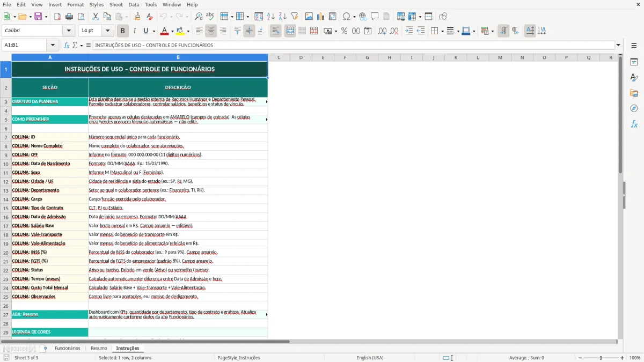Export directly as PDF icon
The height and width of the screenshot is (362, 644).
(x=57, y=17)
